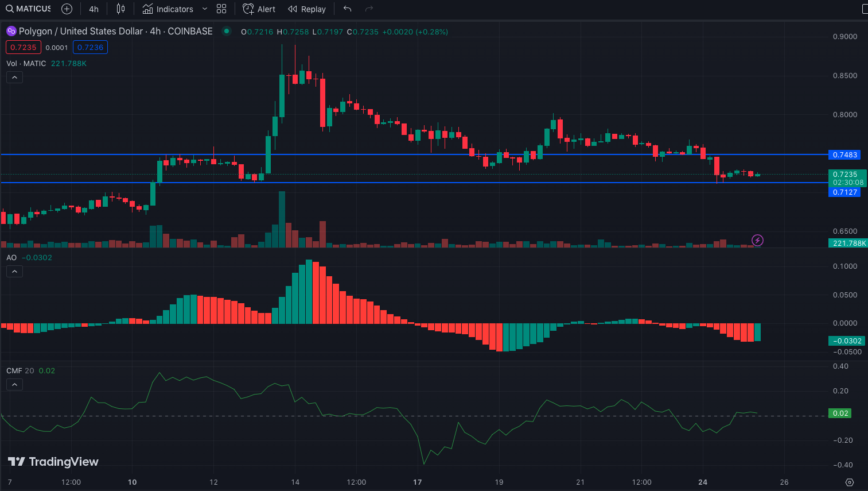
Task: Click the red sell price 0.7235 button
Action: (24, 47)
